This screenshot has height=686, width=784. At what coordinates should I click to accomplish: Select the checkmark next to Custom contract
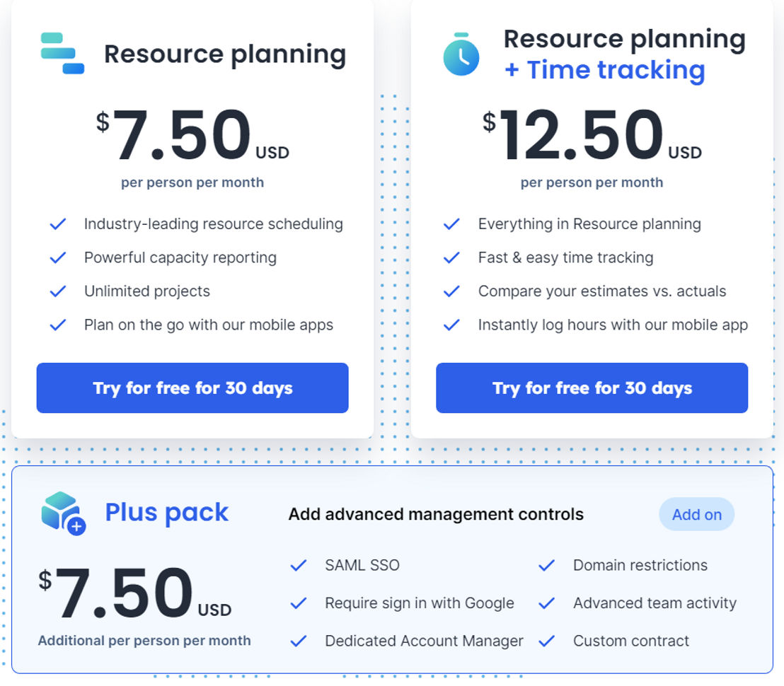click(546, 641)
